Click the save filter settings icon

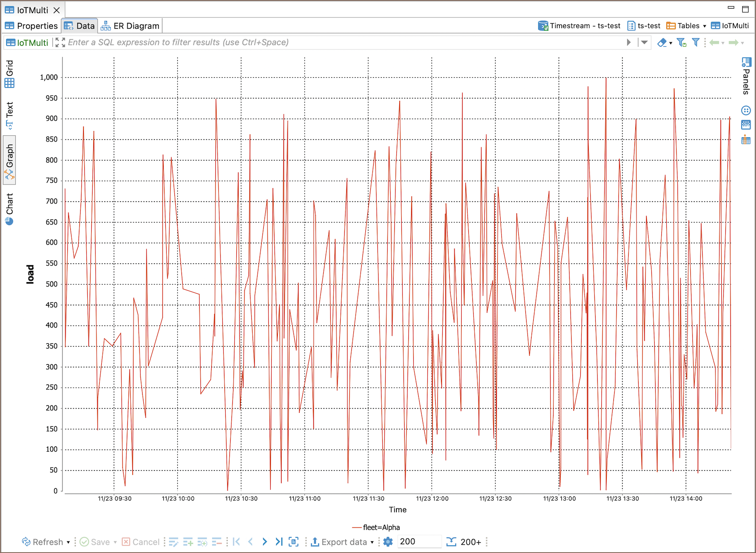pos(681,43)
